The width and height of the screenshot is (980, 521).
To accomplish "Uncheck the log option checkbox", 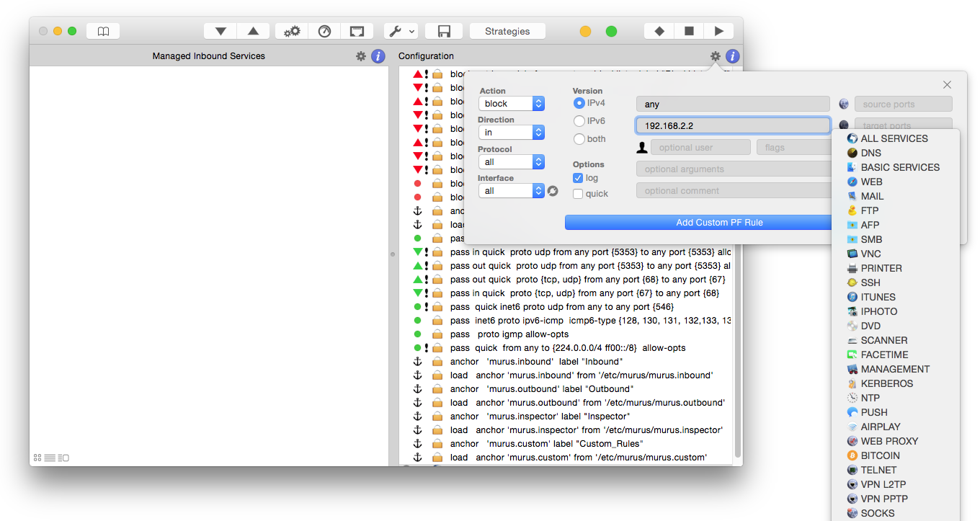I will [578, 178].
